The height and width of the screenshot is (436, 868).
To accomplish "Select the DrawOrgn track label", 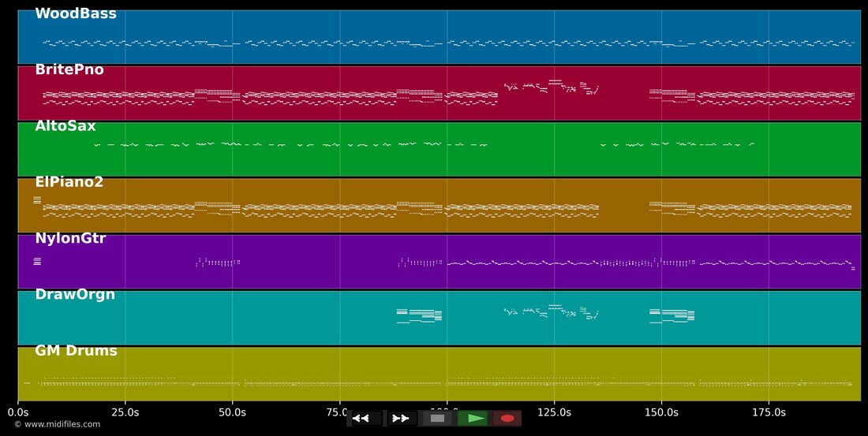I will (75, 294).
